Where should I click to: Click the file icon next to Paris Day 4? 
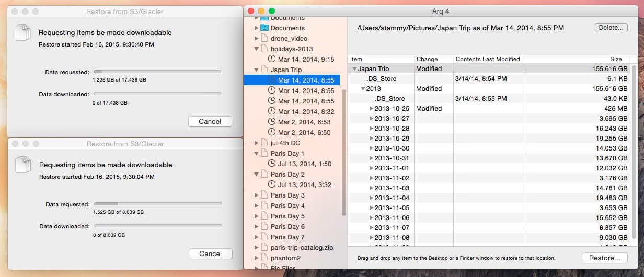(x=264, y=205)
